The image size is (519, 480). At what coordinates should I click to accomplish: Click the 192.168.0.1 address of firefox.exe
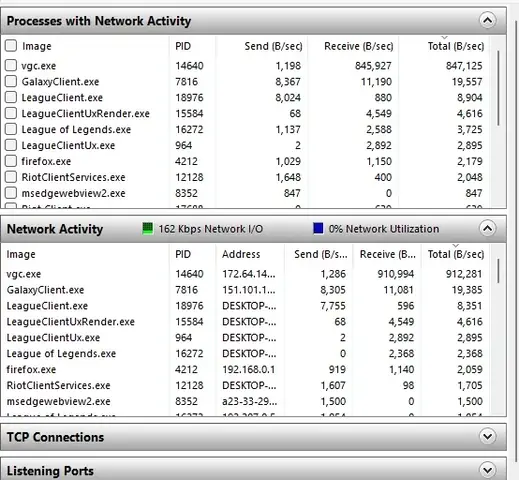[x=249, y=370]
